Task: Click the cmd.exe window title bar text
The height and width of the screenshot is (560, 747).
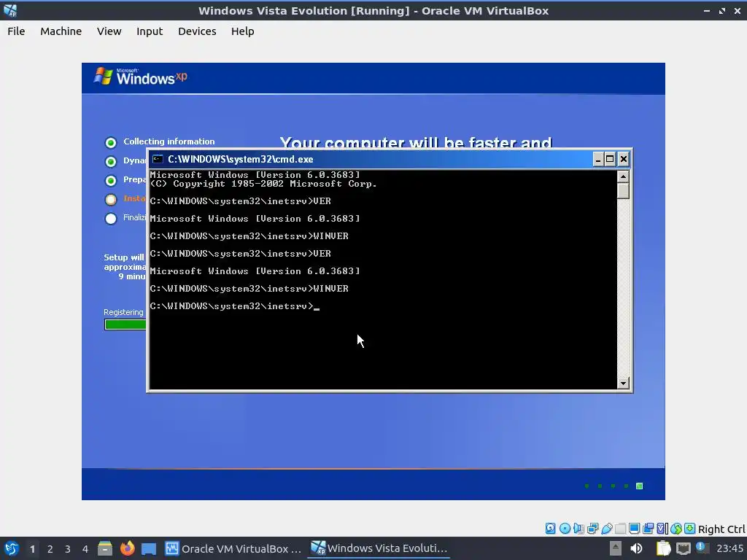Action: [241, 159]
